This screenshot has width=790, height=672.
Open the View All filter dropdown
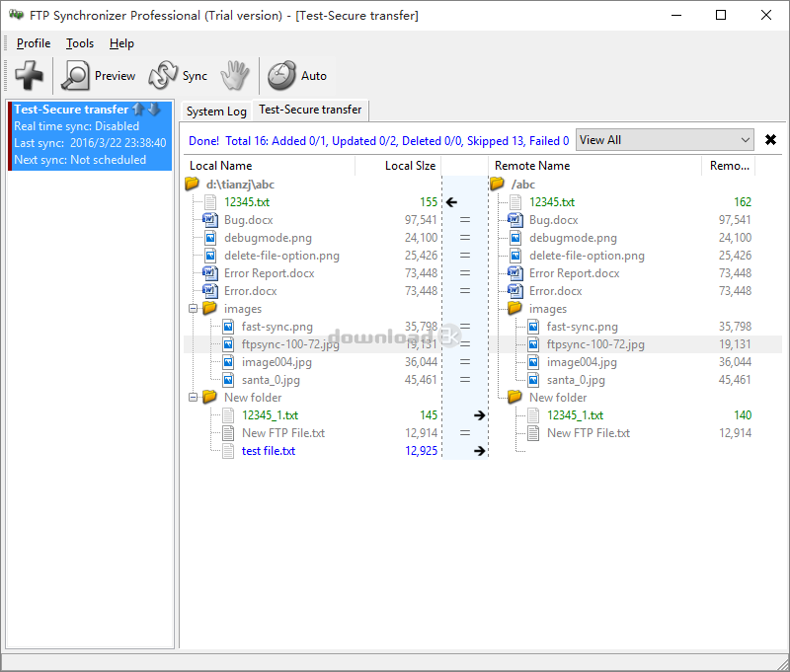tap(665, 140)
